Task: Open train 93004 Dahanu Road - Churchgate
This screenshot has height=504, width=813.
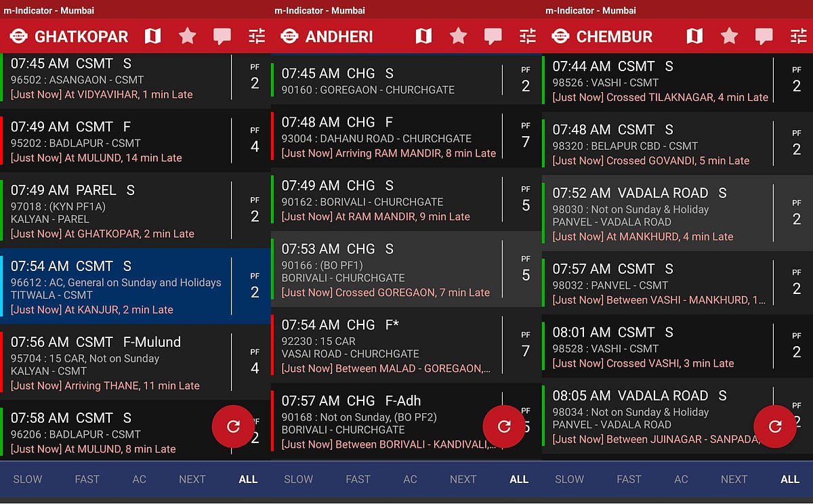Action: coord(406,138)
